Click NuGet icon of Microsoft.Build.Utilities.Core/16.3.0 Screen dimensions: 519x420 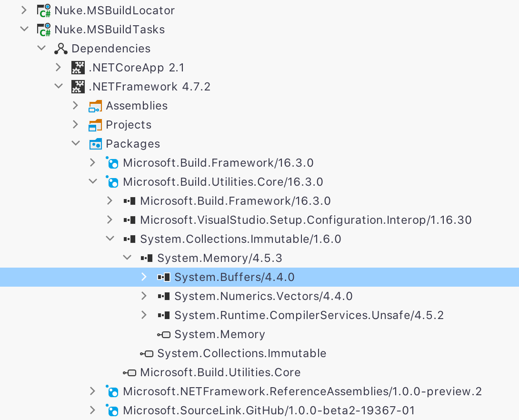pyautogui.click(x=112, y=182)
